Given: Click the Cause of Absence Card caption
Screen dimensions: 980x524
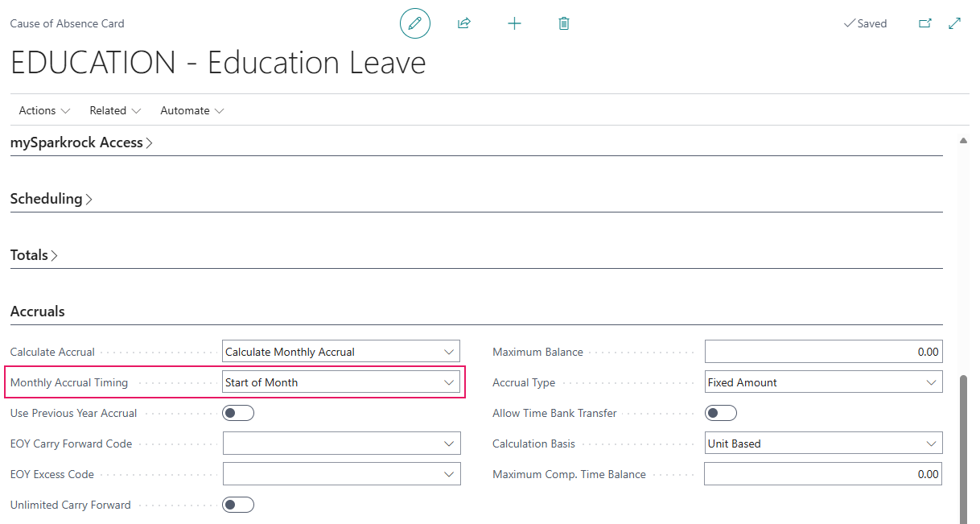Looking at the screenshot, I should [x=67, y=23].
